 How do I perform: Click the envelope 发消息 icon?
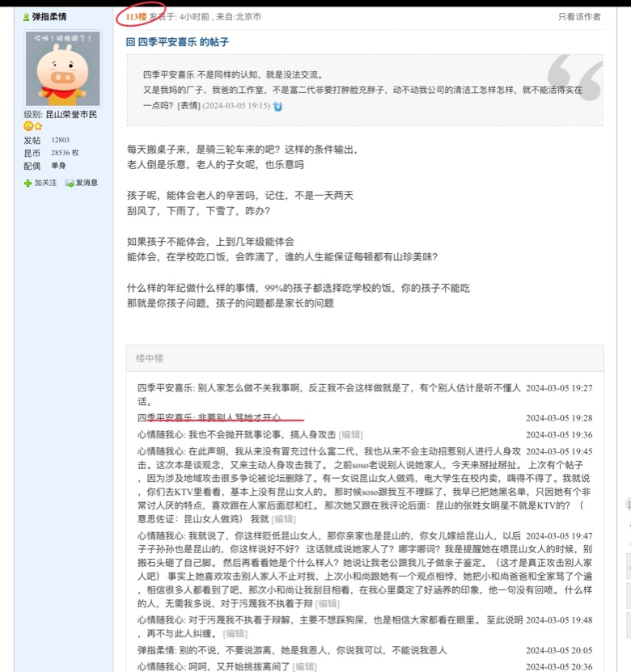70,184
